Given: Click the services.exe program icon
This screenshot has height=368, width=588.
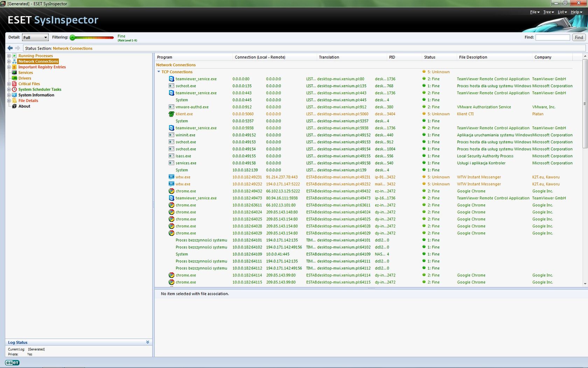Looking at the screenshot, I should [171, 163].
